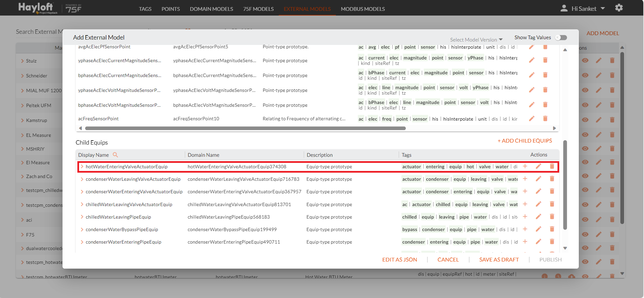Toggle visibility eye for Stulz model
The image size is (644, 298).
tap(585, 60)
